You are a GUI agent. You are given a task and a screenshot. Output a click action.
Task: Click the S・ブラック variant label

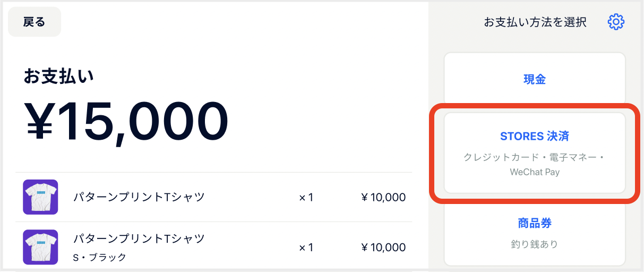[99, 257]
